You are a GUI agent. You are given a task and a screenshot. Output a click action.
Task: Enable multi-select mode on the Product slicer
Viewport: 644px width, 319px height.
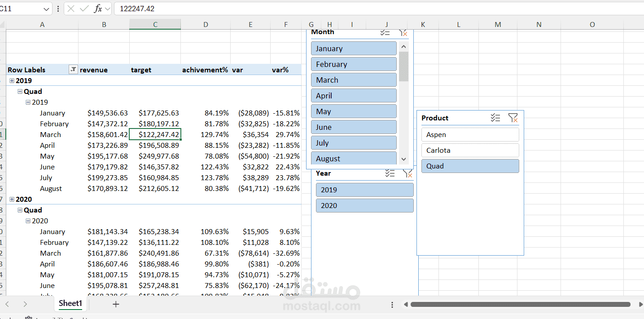[x=495, y=118]
